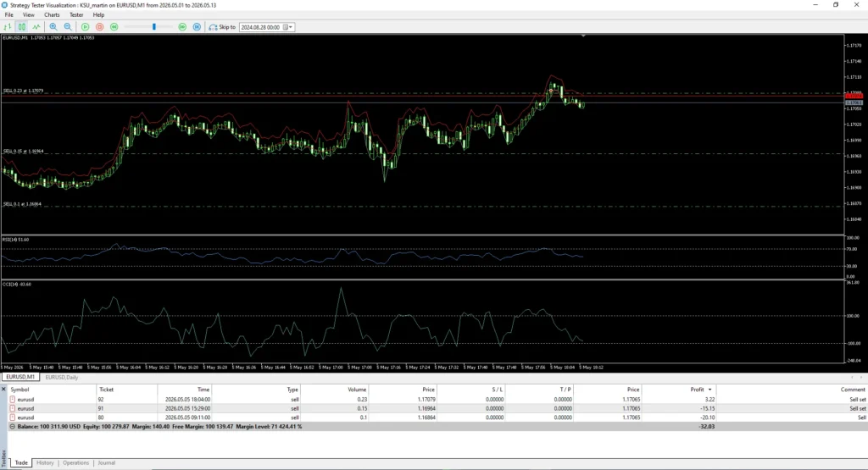The height and width of the screenshot is (470, 868).
Task: Sort by the Time column header
Action: click(185, 390)
